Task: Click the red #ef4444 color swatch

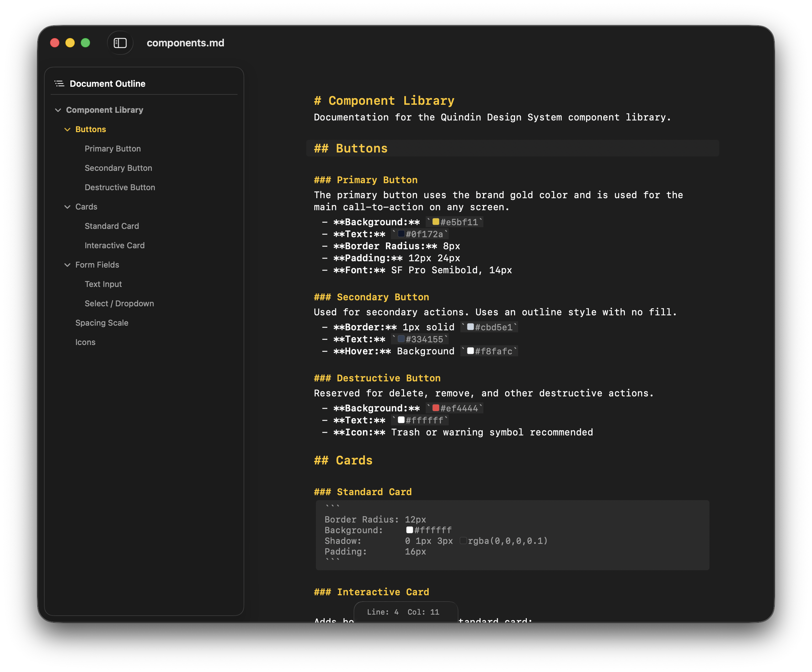Action: coord(436,408)
